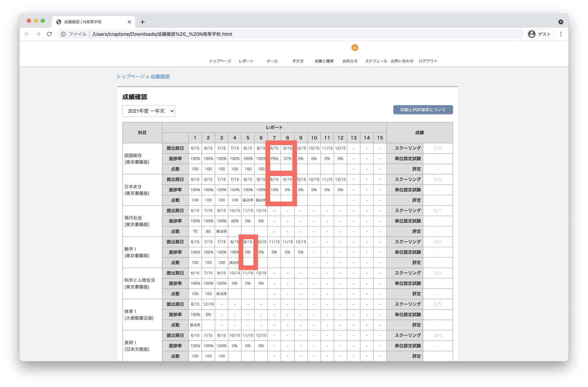Open お問い合わせ in the navigation menu
Viewport: 588px width, 387px height.
(x=402, y=61)
